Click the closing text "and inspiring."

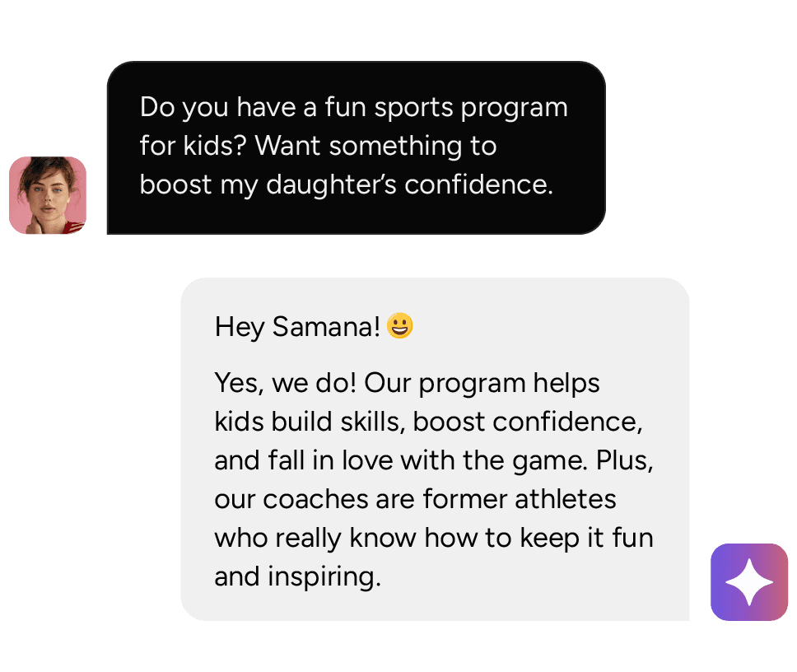tap(297, 576)
